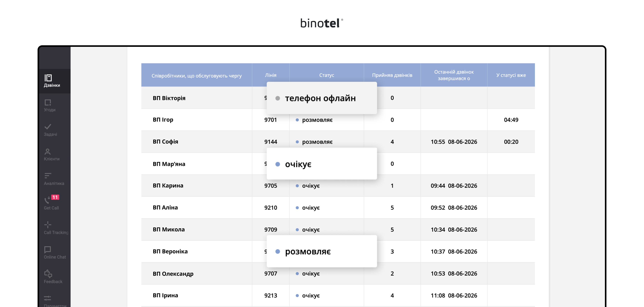The width and height of the screenshot is (644, 307).
Task: Select the Online Chat menu label
Action: (55, 257)
